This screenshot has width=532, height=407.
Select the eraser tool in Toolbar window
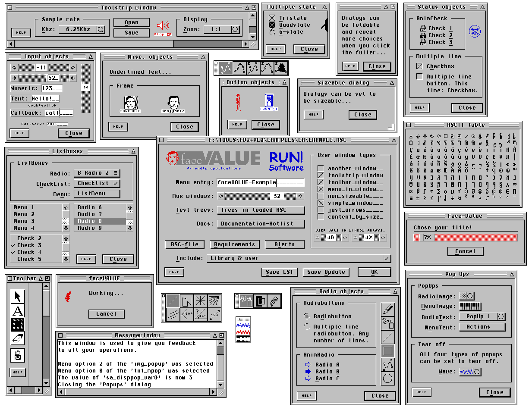18,338
